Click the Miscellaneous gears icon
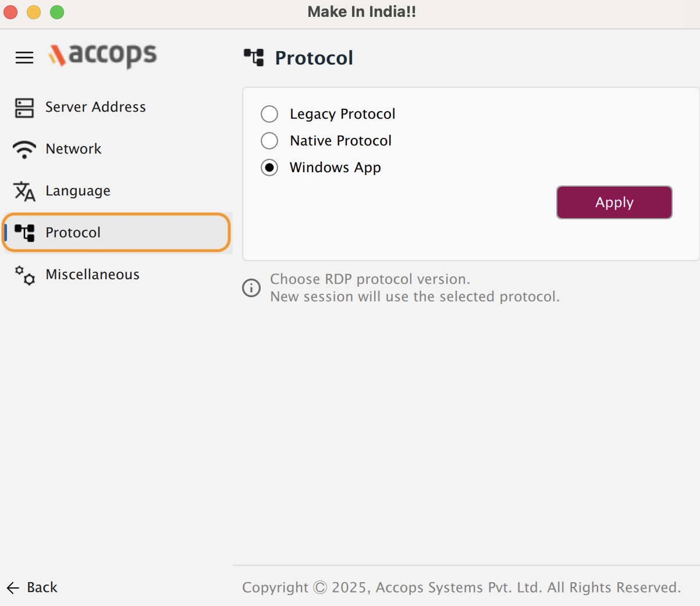The image size is (700, 606). 24,275
